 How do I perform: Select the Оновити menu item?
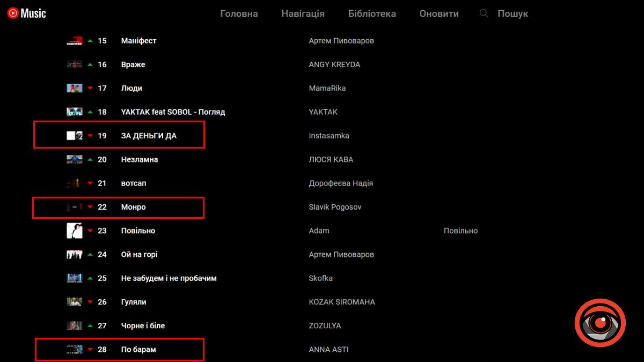(x=439, y=14)
